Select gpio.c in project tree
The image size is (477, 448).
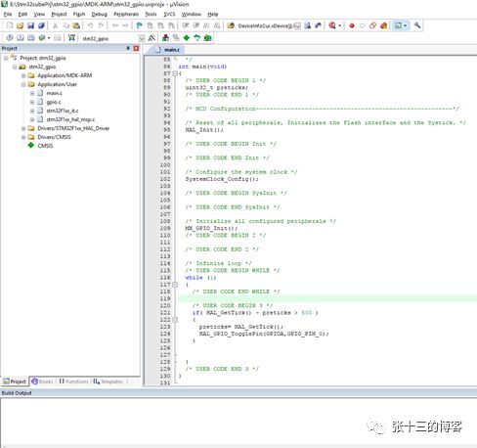pyautogui.click(x=54, y=102)
